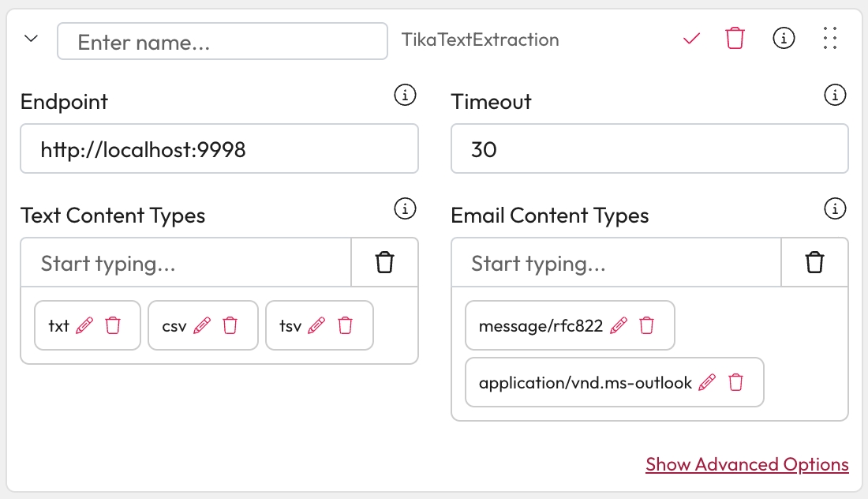Expand Show Advanced Options link
This screenshot has width=868, height=499.
746,464
